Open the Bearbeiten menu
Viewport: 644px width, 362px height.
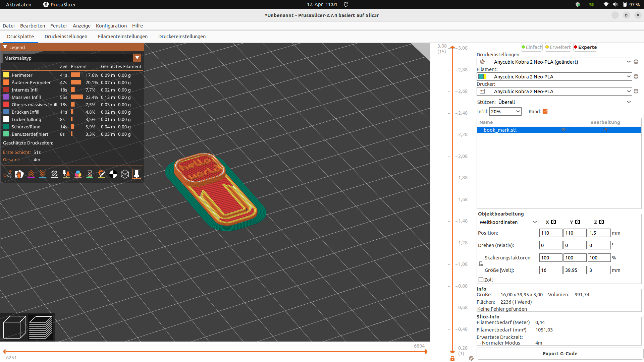tap(33, 26)
